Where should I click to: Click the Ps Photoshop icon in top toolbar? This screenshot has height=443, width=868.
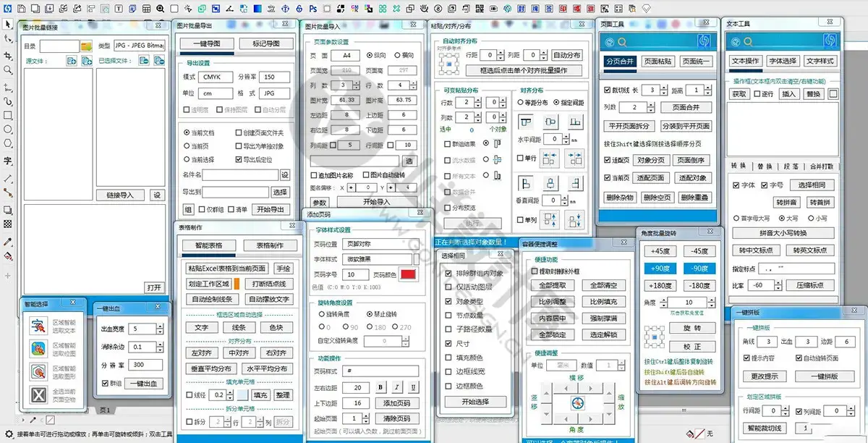pos(312,9)
